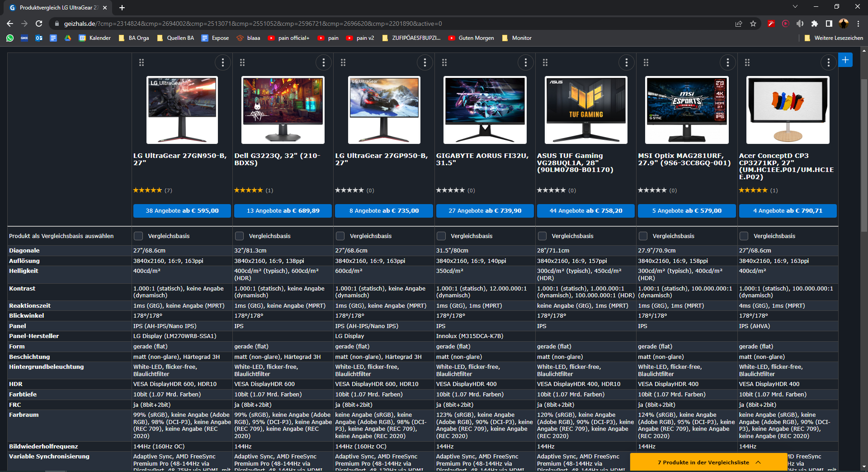
Task: Set MSI Optix MAG281URF as Vergleichsbasis
Action: pos(643,236)
